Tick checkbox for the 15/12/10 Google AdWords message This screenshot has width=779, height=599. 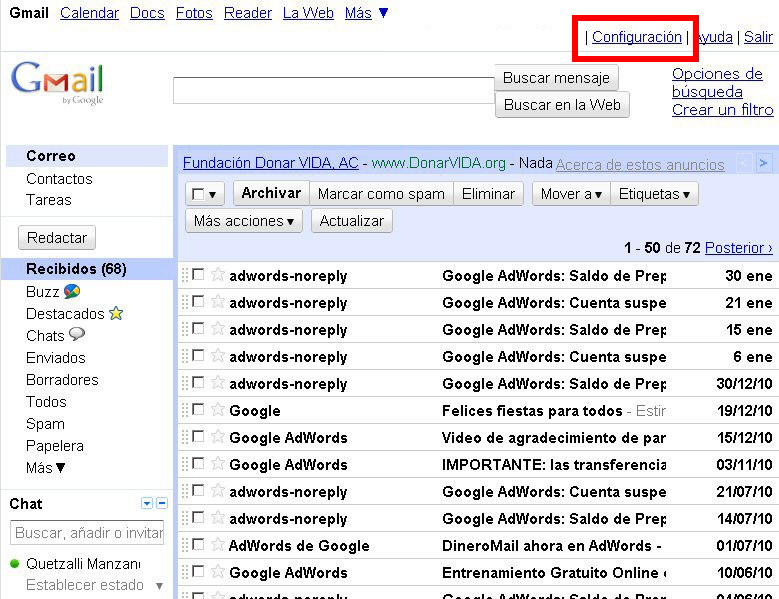pos(198,436)
